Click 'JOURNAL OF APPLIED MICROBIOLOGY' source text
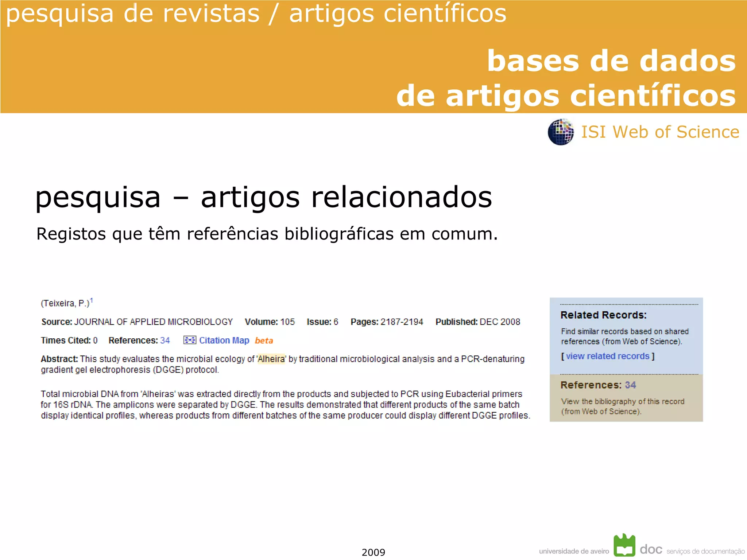The width and height of the screenshot is (747, 560). (154, 322)
